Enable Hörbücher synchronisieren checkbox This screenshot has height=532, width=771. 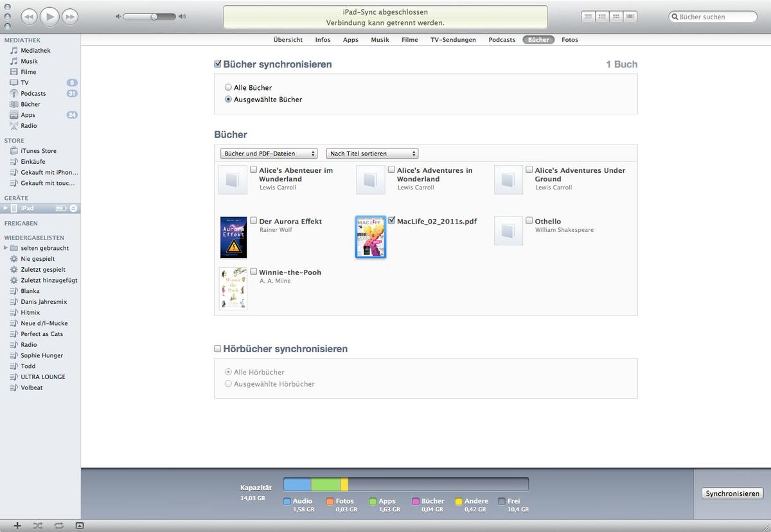218,349
